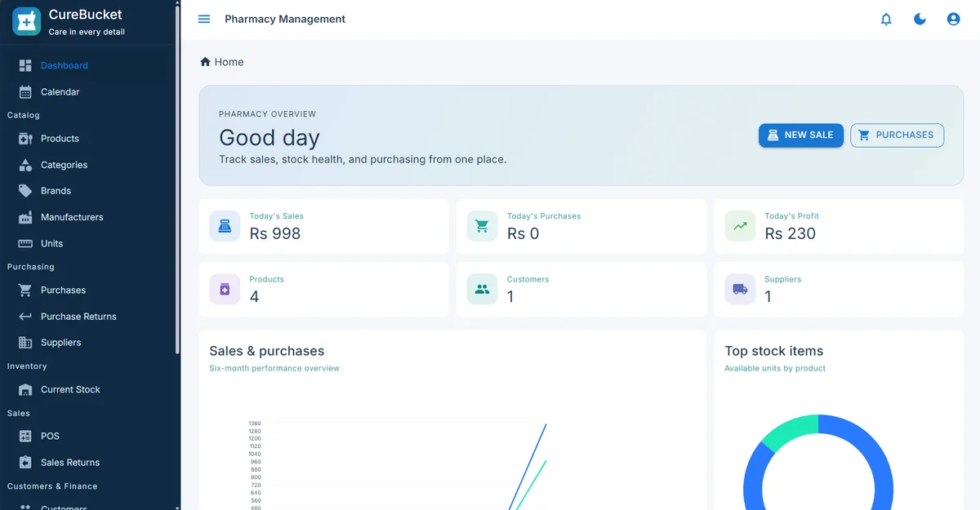
Task: Go to Products in the Catalog menu
Action: pyautogui.click(x=88, y=139)
